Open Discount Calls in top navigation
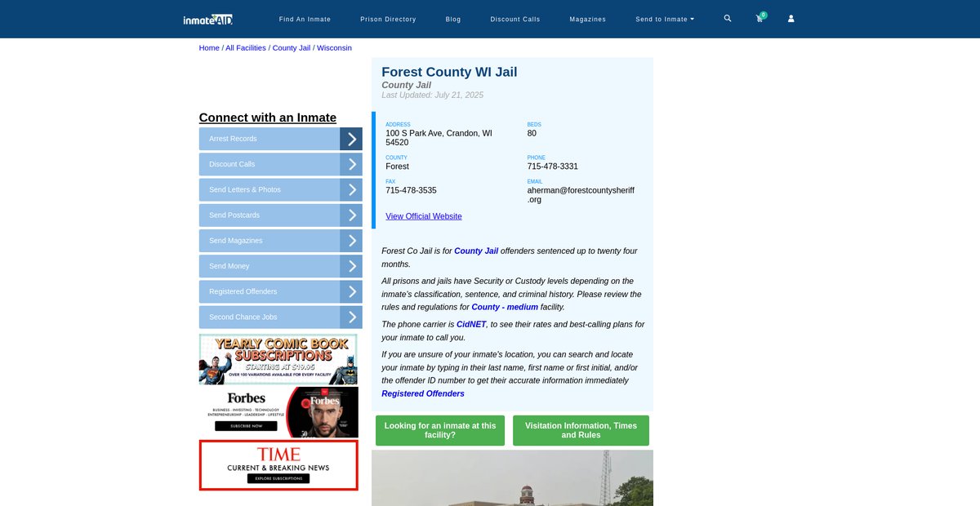 (515, 19)
